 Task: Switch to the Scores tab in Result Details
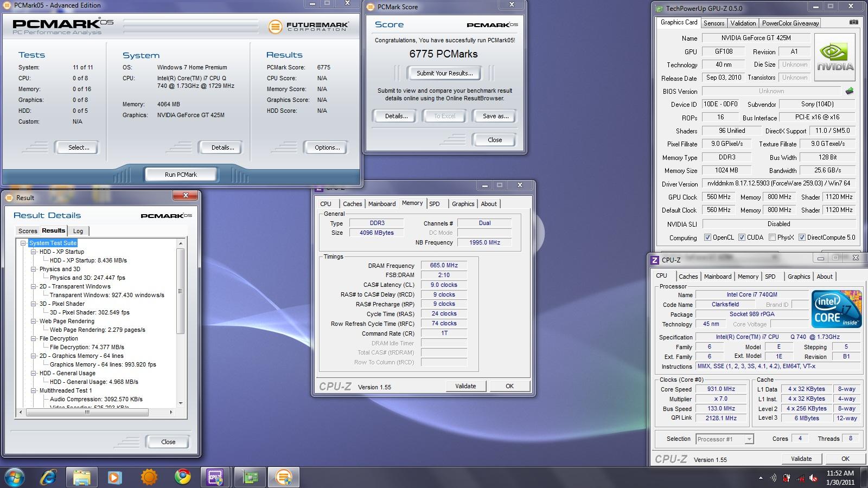coord(28,231)
